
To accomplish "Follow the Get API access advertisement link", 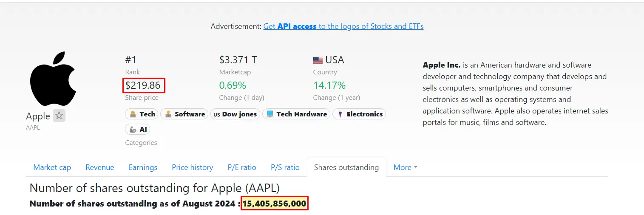I will click(343, 26).
